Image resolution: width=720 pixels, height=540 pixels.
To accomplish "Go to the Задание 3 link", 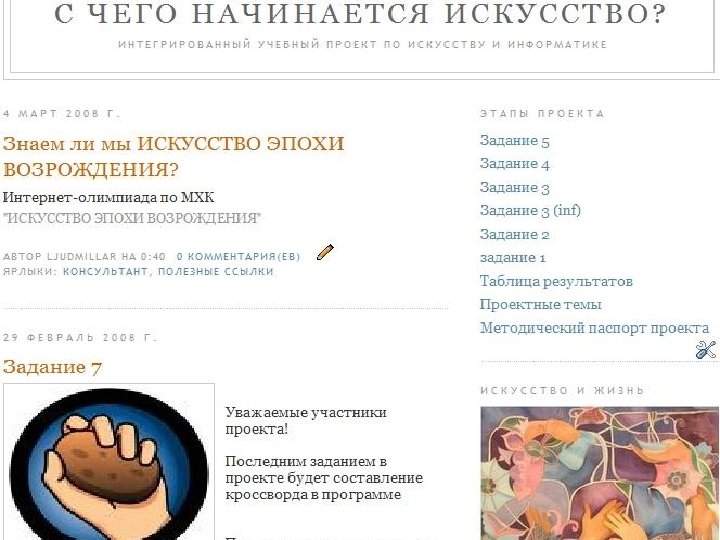I will [x=515, y=187].
